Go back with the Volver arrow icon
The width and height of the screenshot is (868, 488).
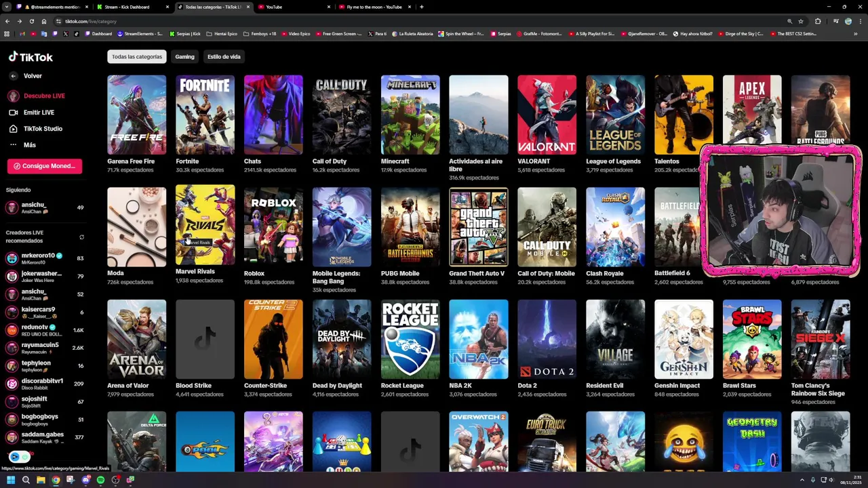tap(13, 76)
